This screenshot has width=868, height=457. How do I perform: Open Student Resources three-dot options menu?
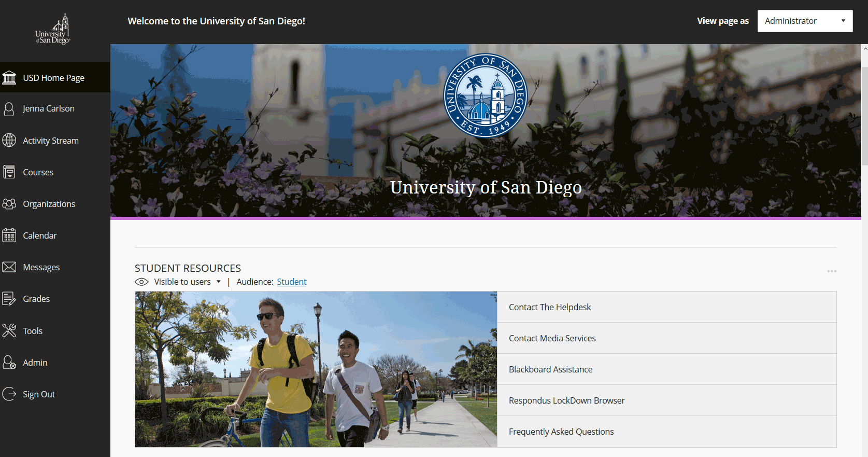click(x=832, y=271)
